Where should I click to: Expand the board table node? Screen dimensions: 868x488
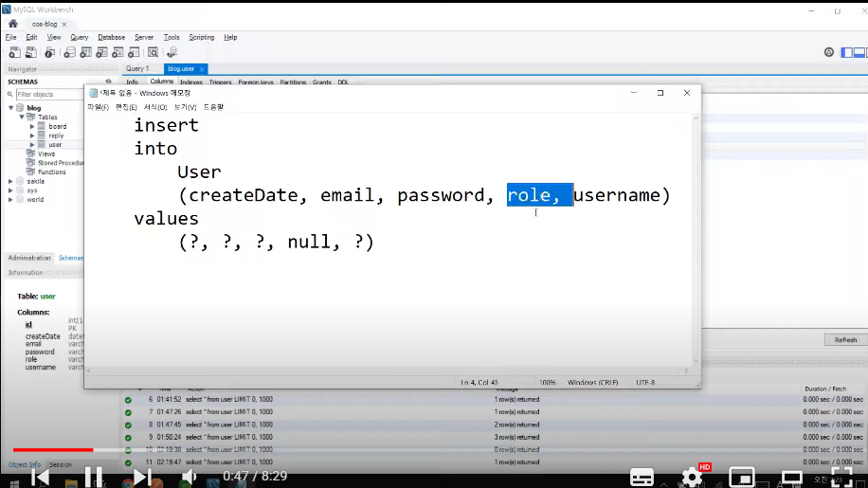[x=32, y=127]
